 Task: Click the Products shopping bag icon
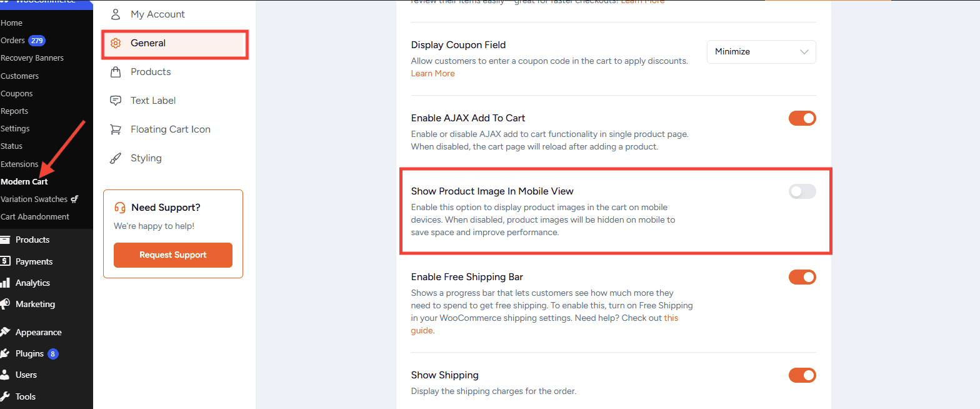116,72
